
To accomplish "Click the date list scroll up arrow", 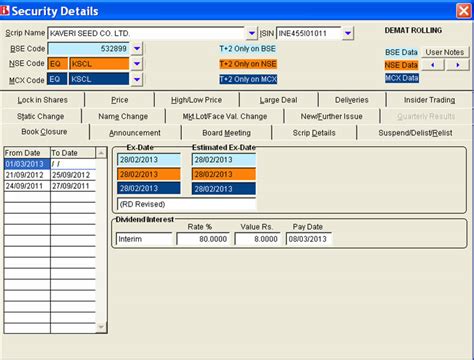I will [101, 153].
